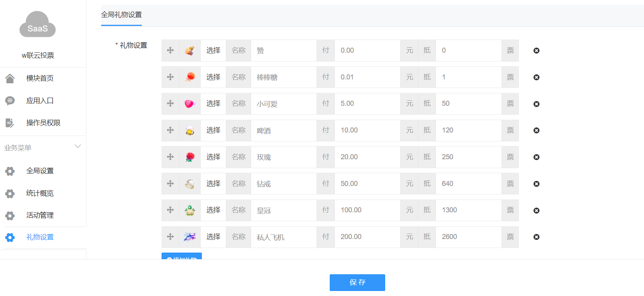Screen dimensions: 644x296
Task: Click 选择 button for 私人飞机 gift
Action: tap(214, 237)
